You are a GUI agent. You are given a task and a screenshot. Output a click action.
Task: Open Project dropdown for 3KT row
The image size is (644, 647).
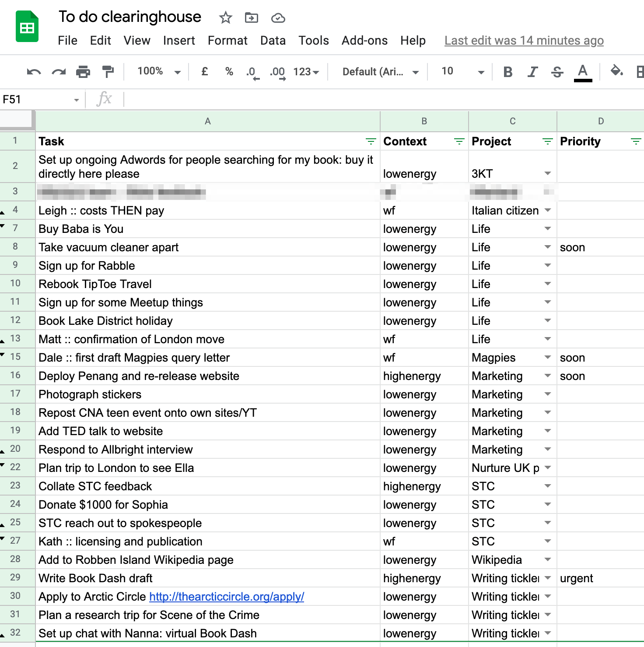click(x=547, y=174)
